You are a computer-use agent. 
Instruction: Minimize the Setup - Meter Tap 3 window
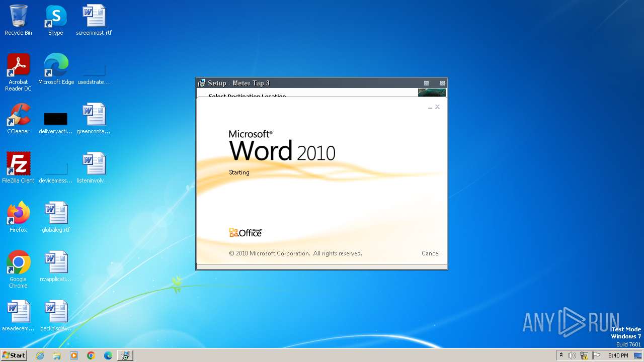(x=426, y=83)
